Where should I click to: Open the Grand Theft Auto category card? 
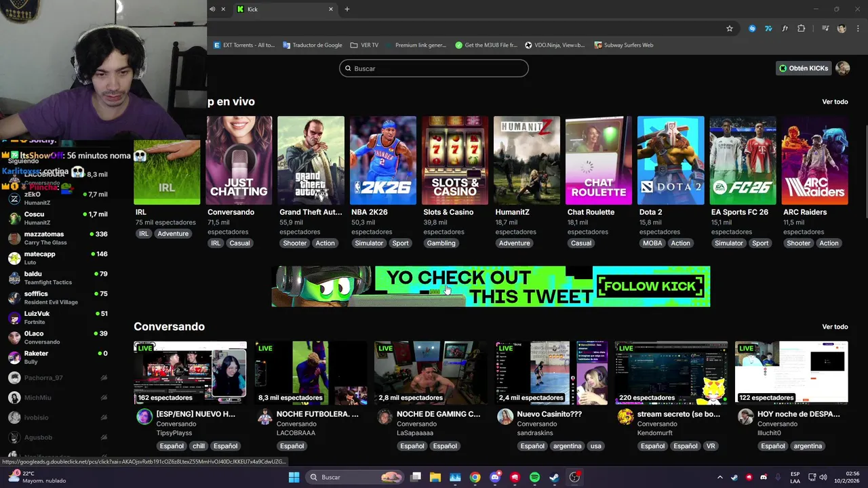[x=311, y=161]
